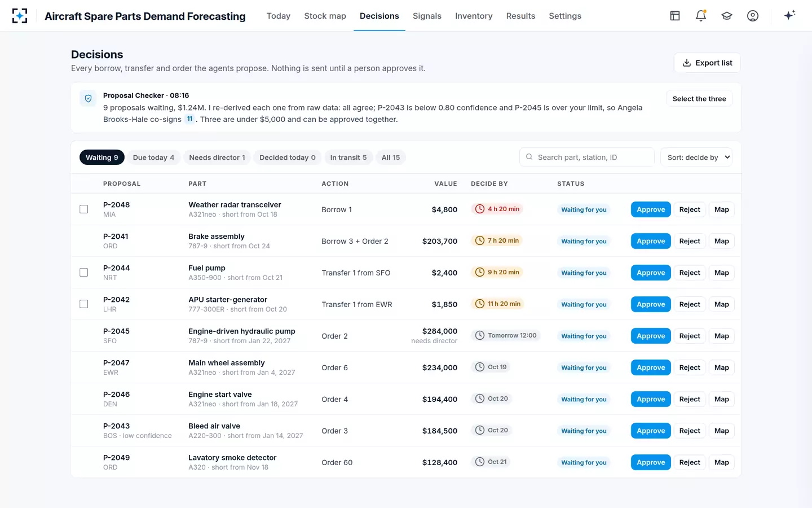Open the AI sparkle assistant icon
The image size is (812, 508).
(x=789, y=15)
